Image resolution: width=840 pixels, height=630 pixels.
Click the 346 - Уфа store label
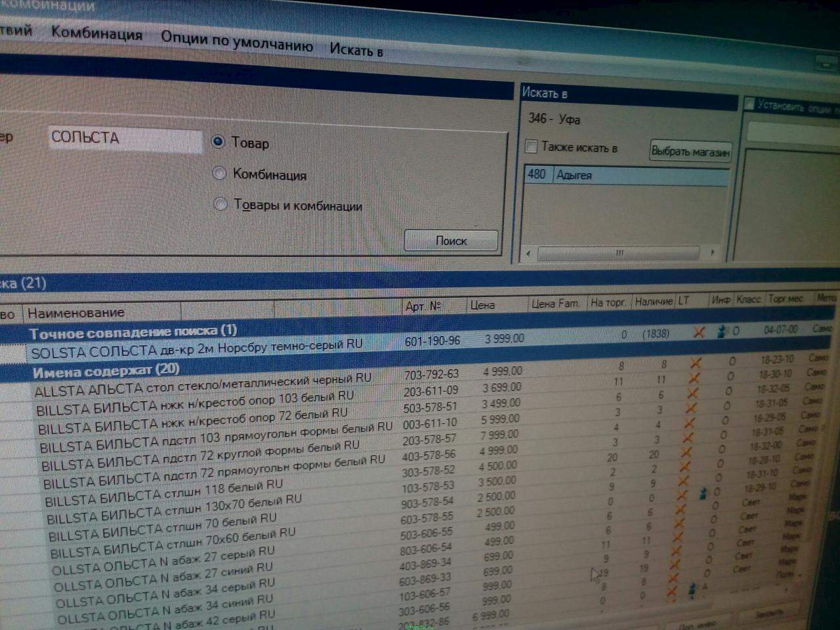(x=555, y=119)
